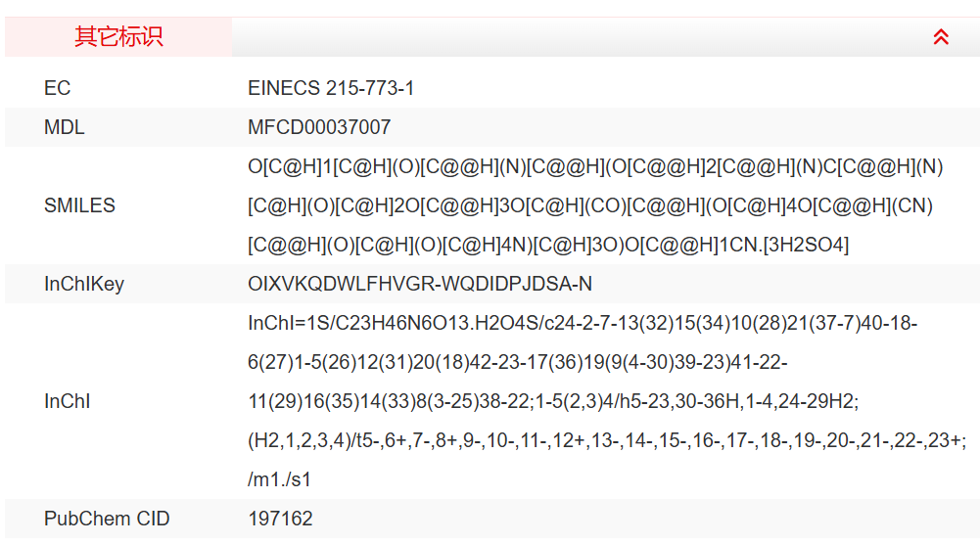Click the MDL row label

(65, 127)
